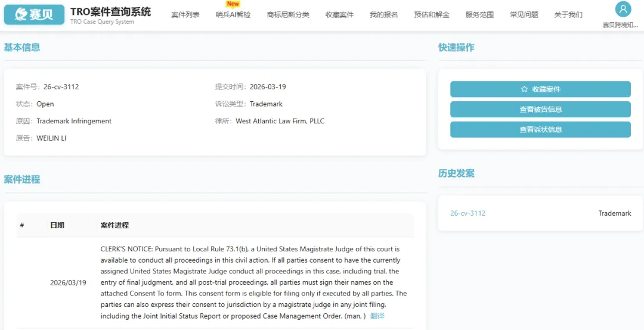Image resolution: width=644 pixels, height=330 pixels.
Task: Click submission date 2026-03-19
Action: point(268,86)
